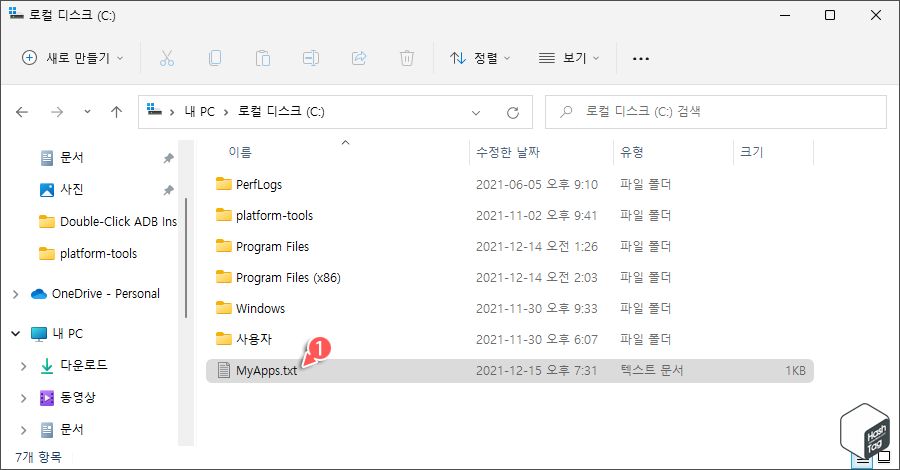The image size is (900, 470).
Task: Click the 2021-12-15 오후 7:31 date cell
Action: click(x=536, y=371)
